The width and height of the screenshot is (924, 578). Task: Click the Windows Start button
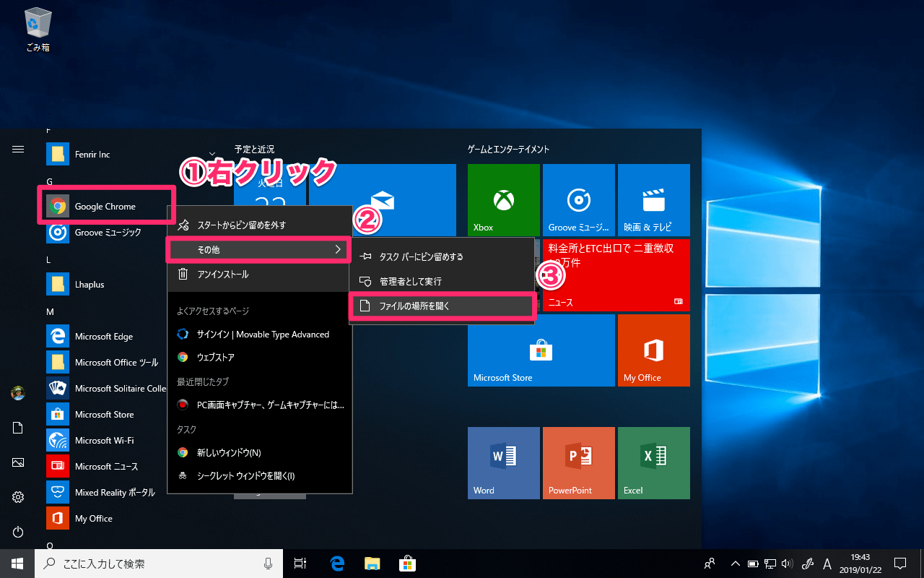(17, 564)
